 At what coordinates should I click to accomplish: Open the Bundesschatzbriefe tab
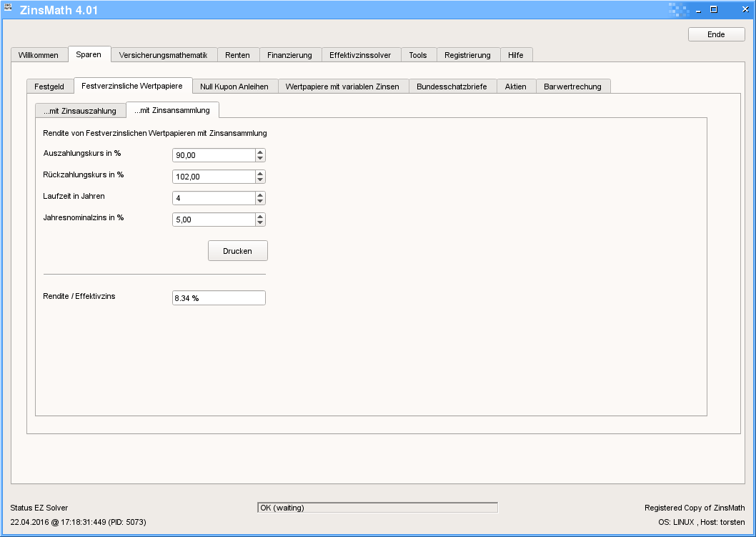click(452, 87)
